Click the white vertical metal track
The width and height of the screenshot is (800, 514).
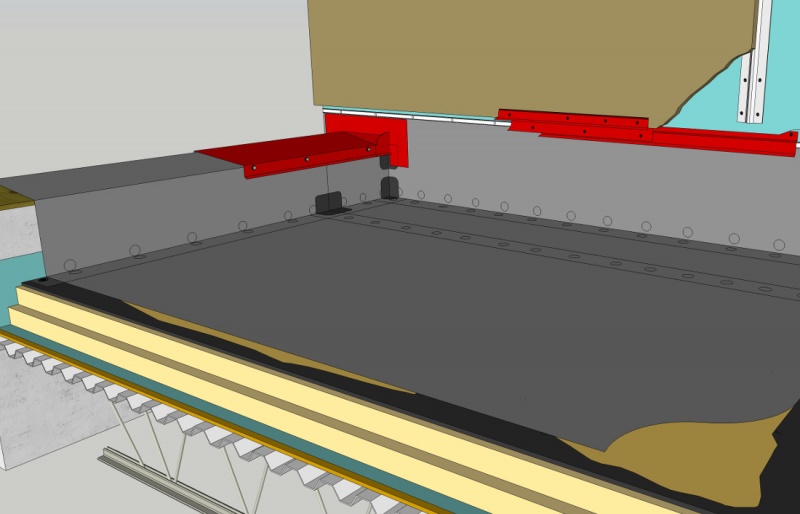755,62
